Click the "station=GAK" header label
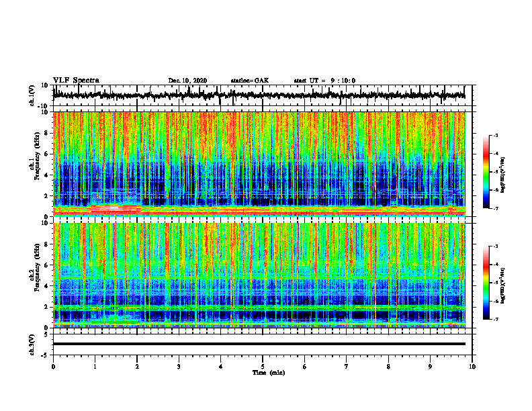The width and height of the screenshot is (532, 411). 250,81
